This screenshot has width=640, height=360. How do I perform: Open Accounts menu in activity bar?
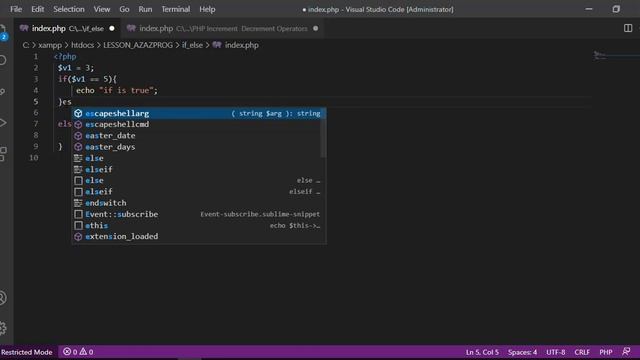click(x=2, y=298)
